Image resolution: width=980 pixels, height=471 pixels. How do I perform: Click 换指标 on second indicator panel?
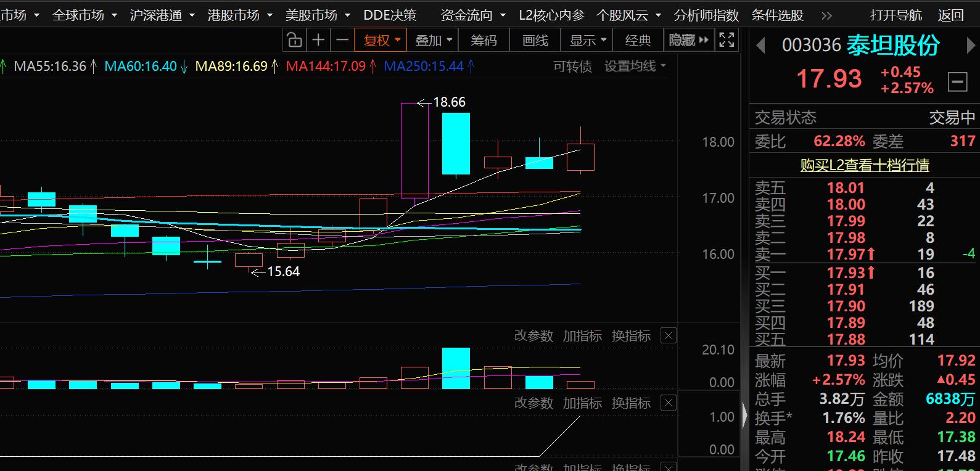(x=631, y=403)
